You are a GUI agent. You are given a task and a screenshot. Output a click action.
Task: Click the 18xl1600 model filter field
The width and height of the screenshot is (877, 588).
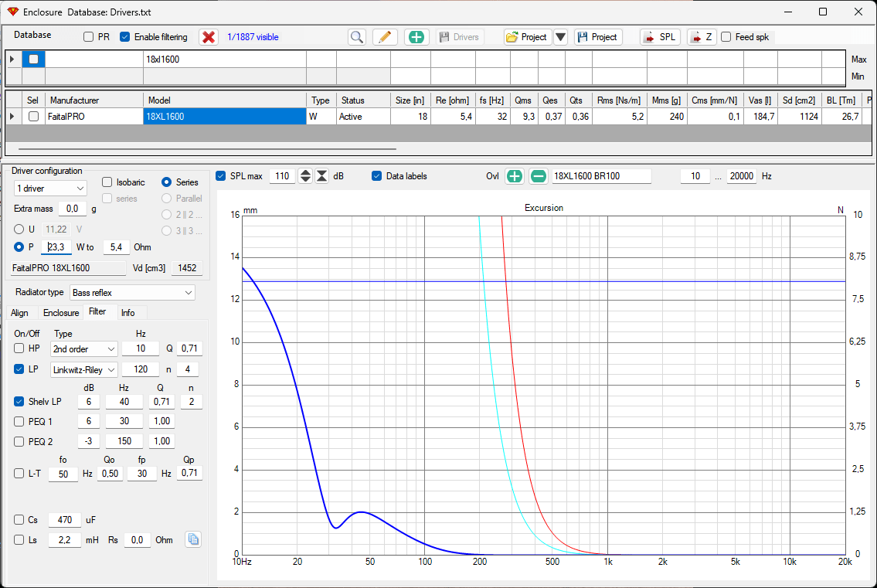point(225,59)
